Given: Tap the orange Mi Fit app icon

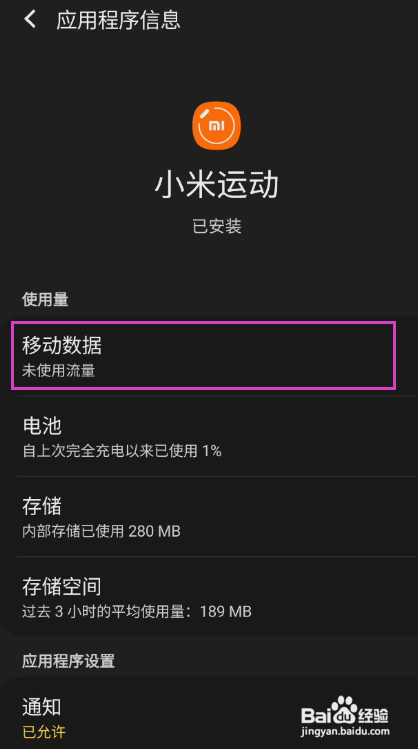Looking at the screenshot, I should coord(216,125).
